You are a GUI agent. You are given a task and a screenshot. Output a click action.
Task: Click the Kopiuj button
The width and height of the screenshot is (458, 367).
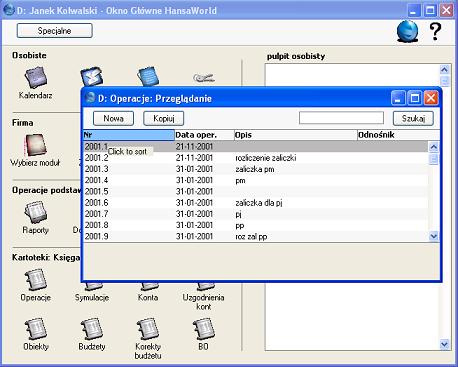coord(164,118)
